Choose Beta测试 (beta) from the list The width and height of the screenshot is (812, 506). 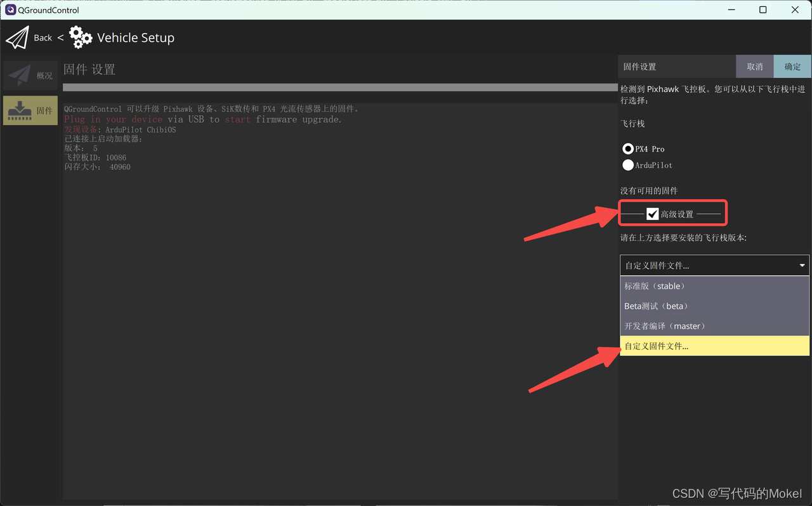click(x=714, y=306)
